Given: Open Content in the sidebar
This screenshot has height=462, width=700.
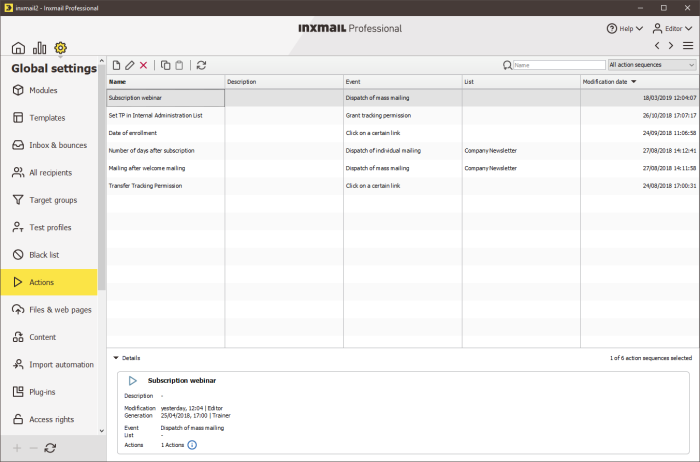Looking at the screenshot, I should [x=49, y=337].
